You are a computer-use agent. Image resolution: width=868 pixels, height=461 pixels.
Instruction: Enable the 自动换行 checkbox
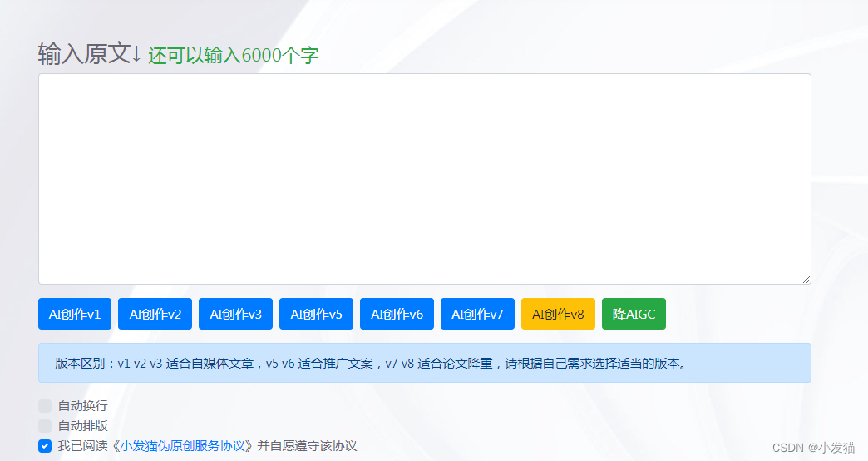point(45,406)
